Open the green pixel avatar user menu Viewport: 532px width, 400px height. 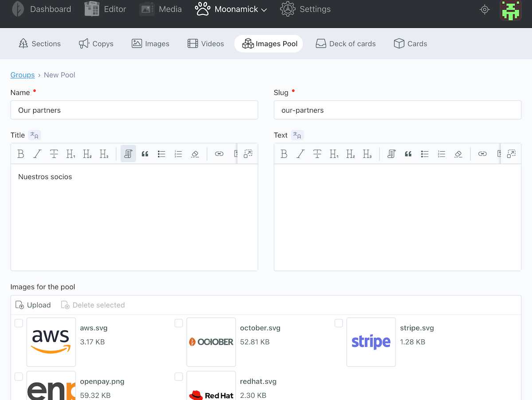pyautogui.click(x=510, y=10)
